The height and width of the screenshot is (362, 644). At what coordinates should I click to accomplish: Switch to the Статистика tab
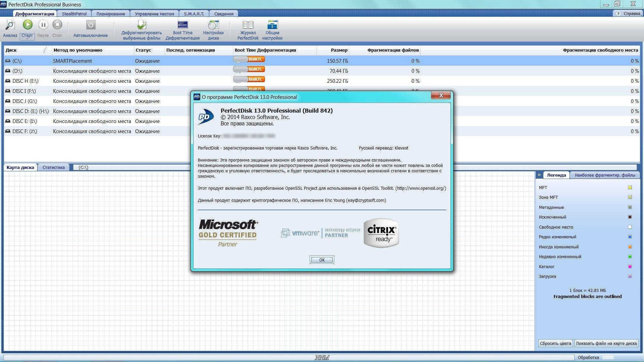[x=54, y=167]
